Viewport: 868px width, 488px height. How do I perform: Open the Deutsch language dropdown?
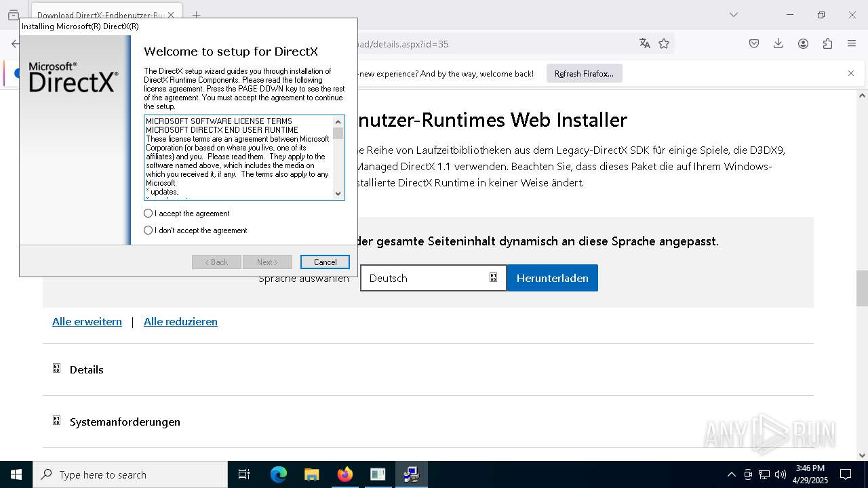[433, 278]
